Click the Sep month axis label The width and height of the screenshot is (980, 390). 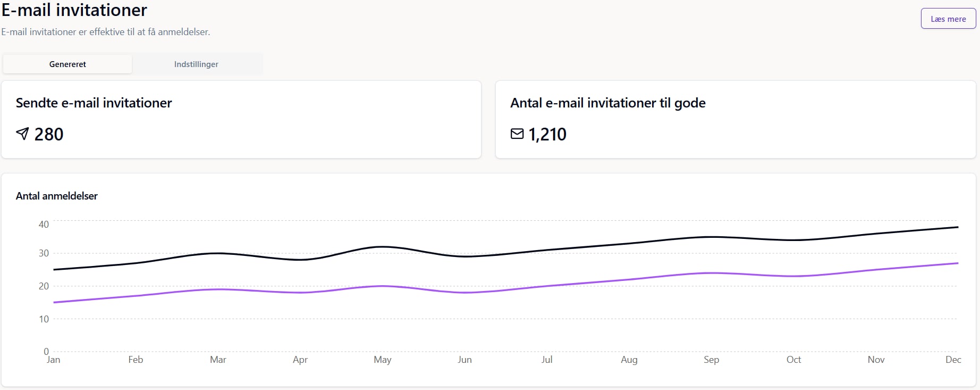(x=711, y=360)
